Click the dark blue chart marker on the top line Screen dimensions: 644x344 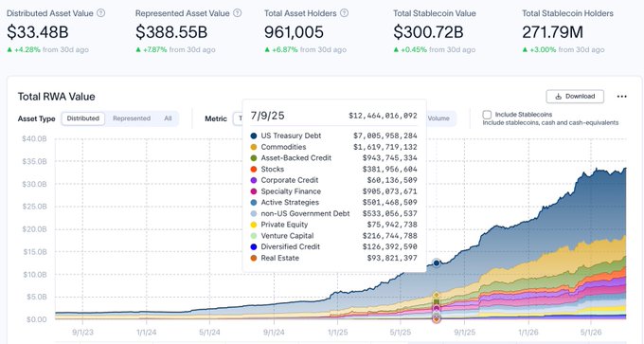[437, 263]
